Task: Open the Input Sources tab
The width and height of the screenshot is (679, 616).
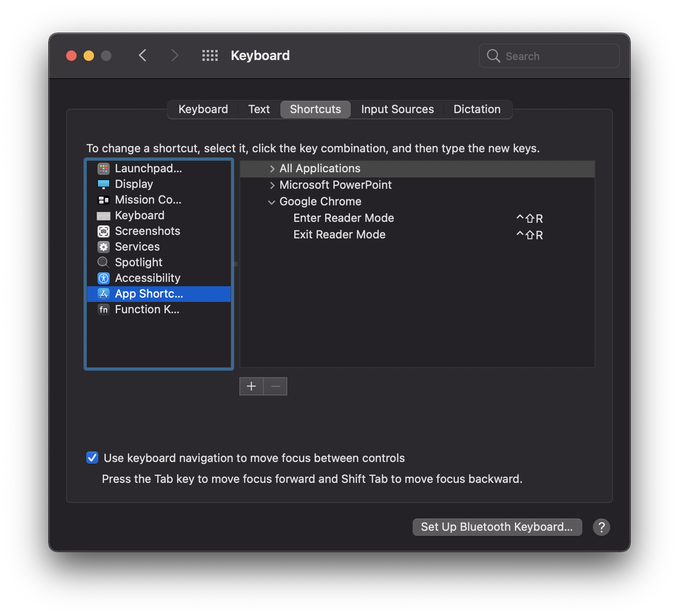Action: 397,109
